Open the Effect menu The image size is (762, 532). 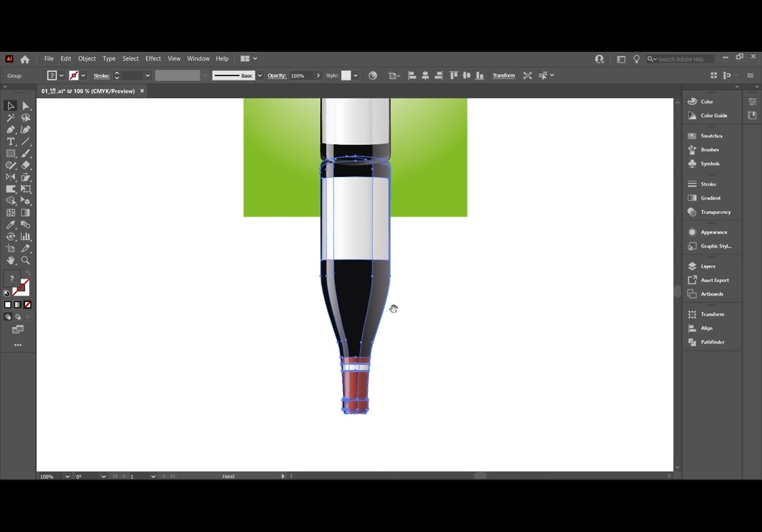click(x=153, y=58)
